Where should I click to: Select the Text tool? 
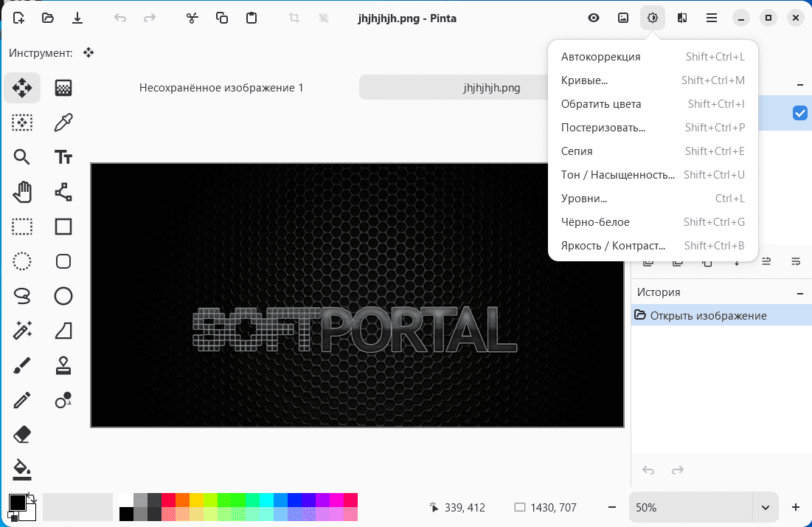[x=63, y=157]
